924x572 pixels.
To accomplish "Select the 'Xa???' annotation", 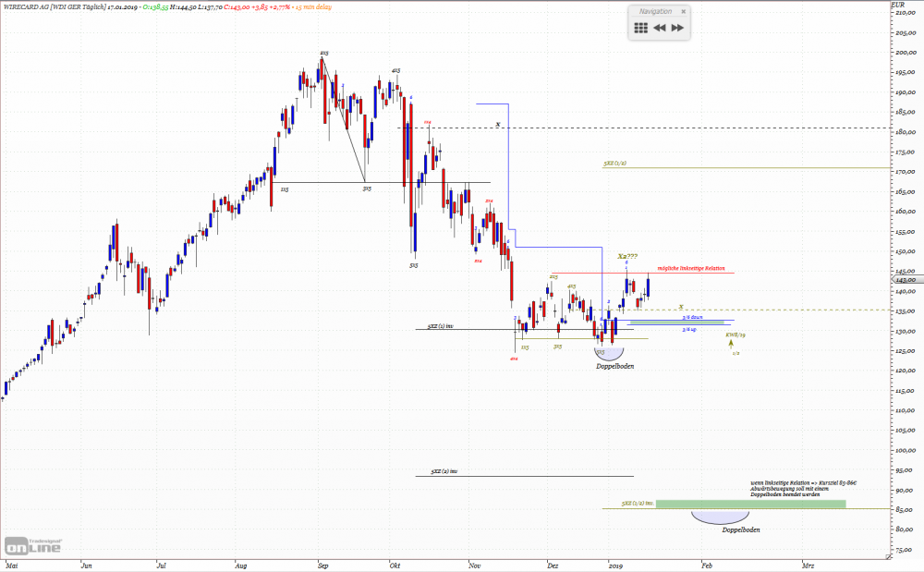I will [x=627, y=256].
